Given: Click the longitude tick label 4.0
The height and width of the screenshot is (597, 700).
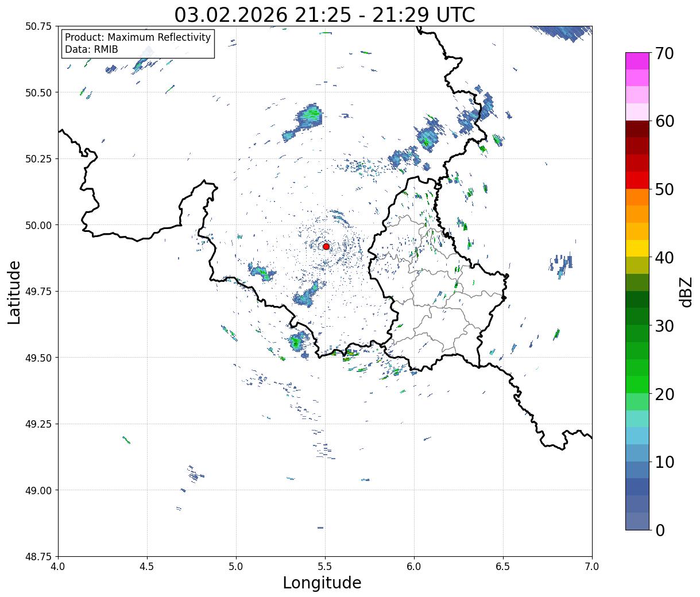Looking at the screenshot, I should [58, 567].
